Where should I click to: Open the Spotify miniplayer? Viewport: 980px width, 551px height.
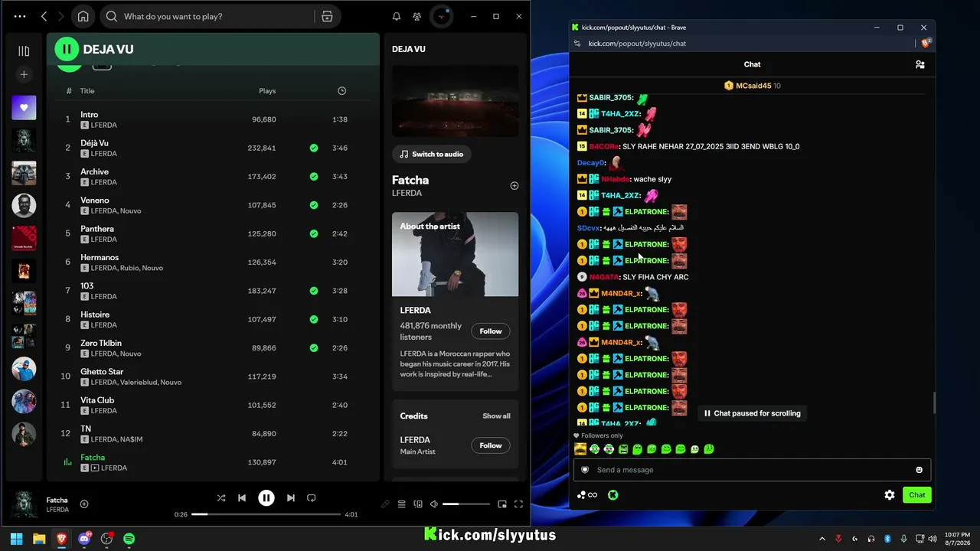click(502, 504)
